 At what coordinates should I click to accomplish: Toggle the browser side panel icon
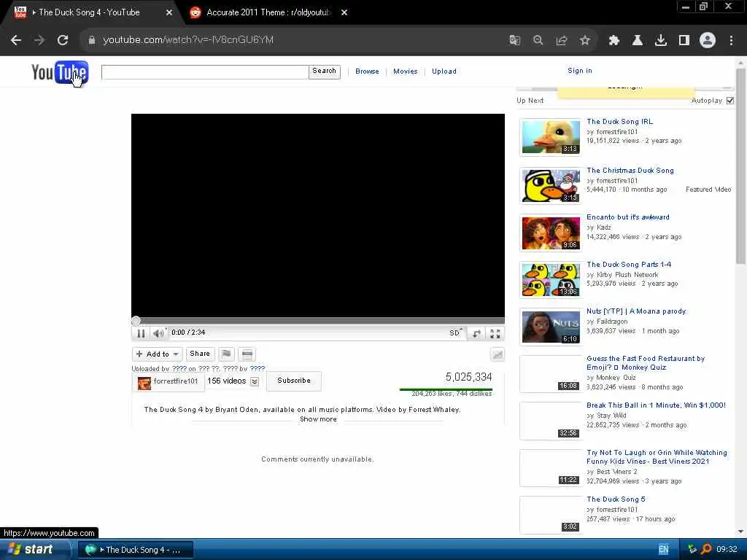pos(684,41)
